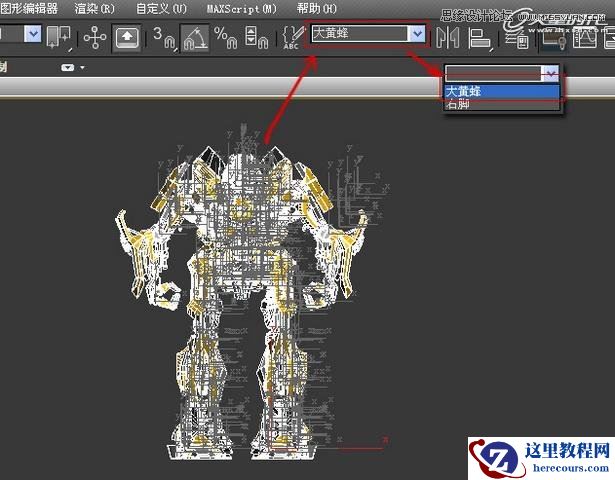Click the Align tool icon
The image size is (615, 480).
pos(480,38)
